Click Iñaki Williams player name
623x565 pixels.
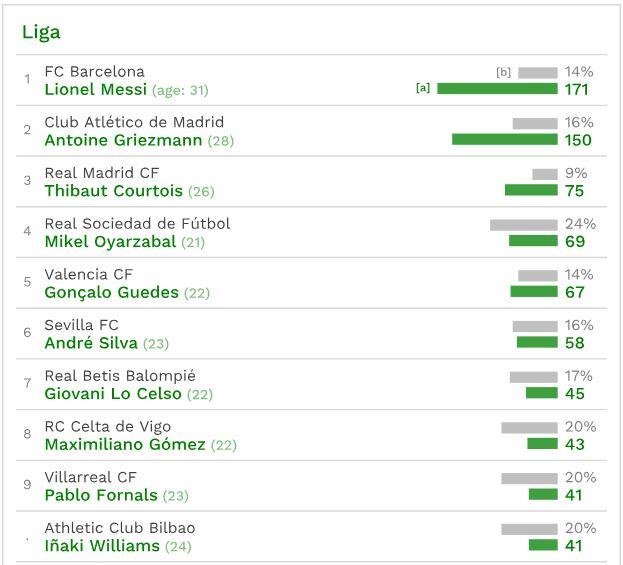pos(102,546)
